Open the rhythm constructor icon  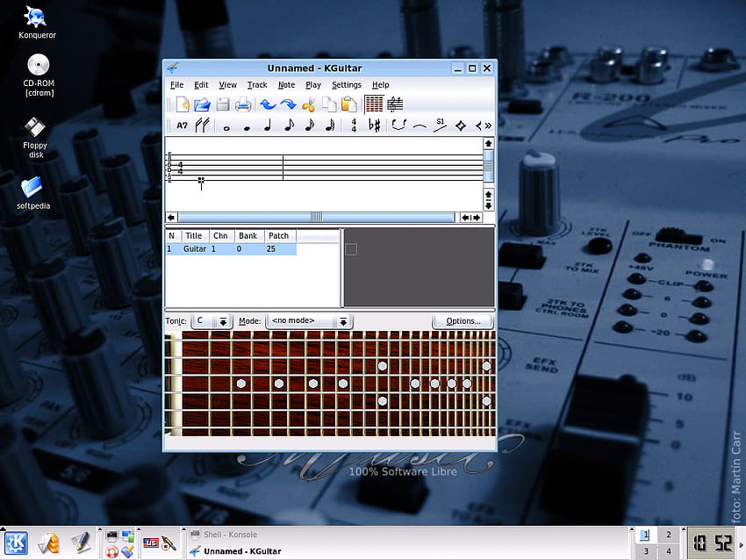point(203,126)
